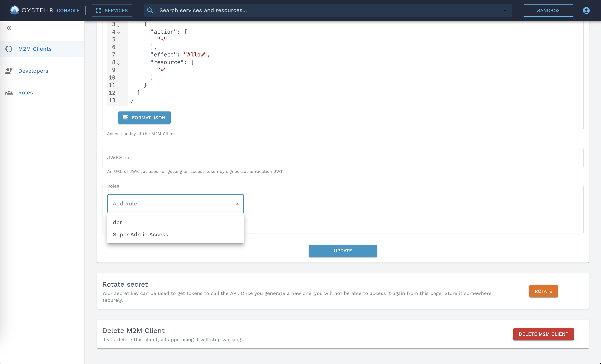Collapse code fold arrow on line 4
The width and height of the screenshot is (601, 364).
[118, 33]
